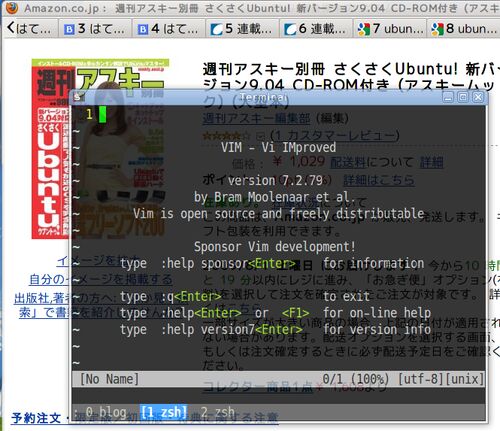The height and width of the screenshot is (431, 500).
Task: Click the Hatena favicon on tab 4
Action: (143, 30)
